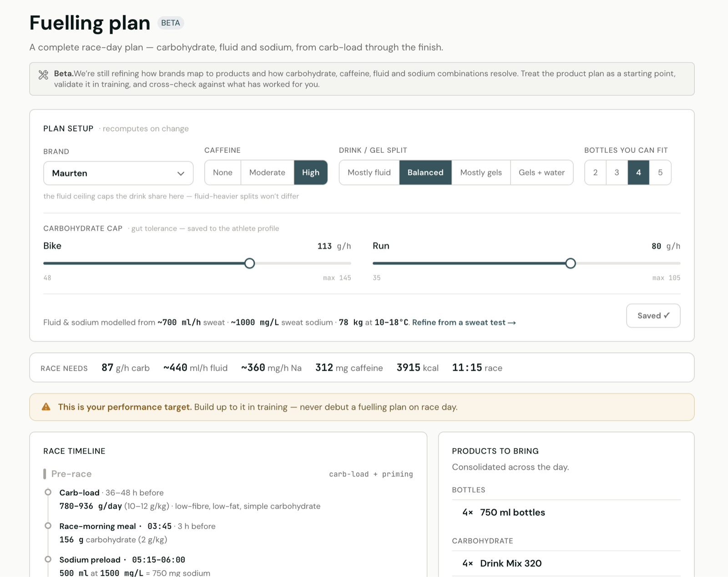Click the warning triangle icon in performance banner
This screenshot has width=728, height=577.
[46, 407]
